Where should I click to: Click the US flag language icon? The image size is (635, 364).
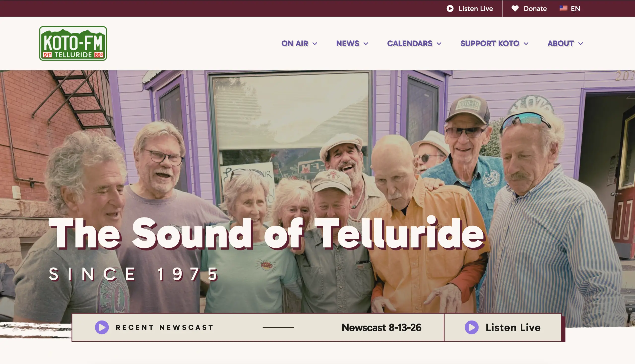click(x=563, y=8)
